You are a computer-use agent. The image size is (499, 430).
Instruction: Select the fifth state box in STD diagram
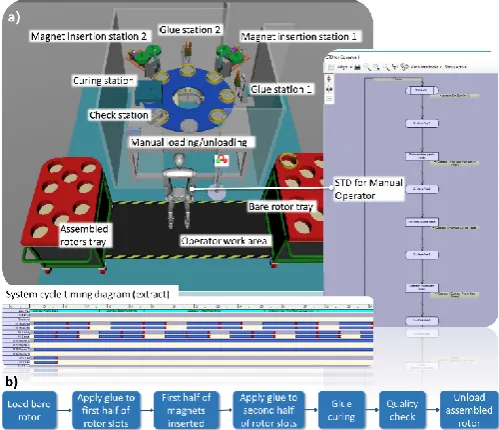click(x=422, y=222)
